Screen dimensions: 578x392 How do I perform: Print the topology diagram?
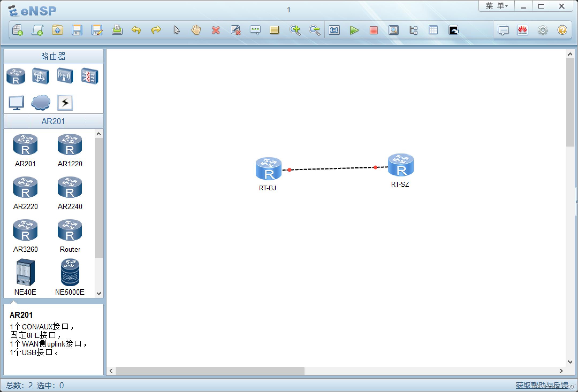pyautogui.click(x=117, y=30)
